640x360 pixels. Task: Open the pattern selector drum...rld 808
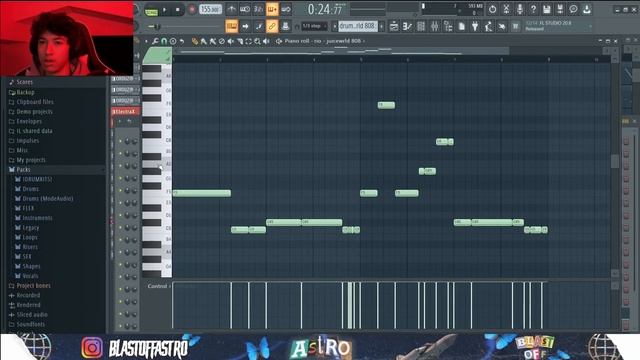pyautogui.click(x=358, y=26)
